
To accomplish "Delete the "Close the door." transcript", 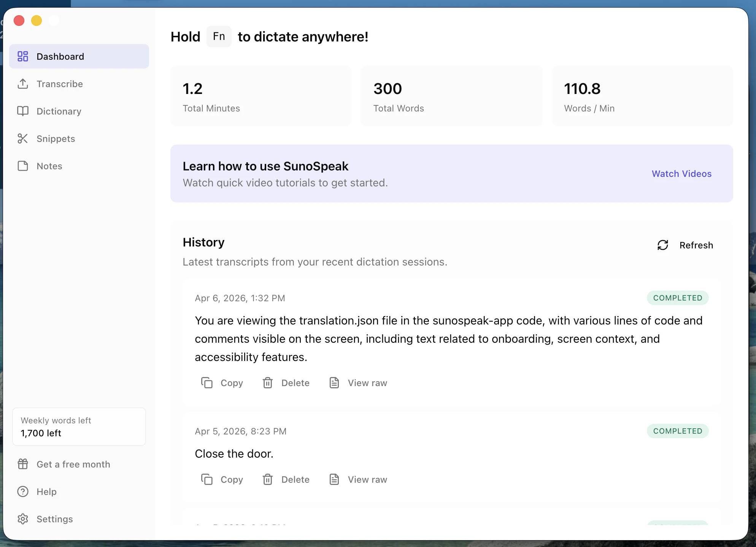I will [286, 479].
